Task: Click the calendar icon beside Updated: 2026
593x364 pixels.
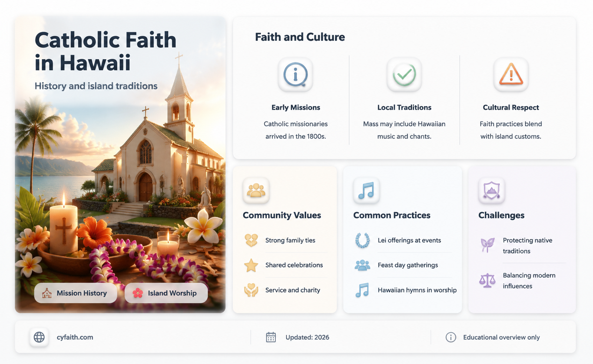Action: click(x=271, y=337)
